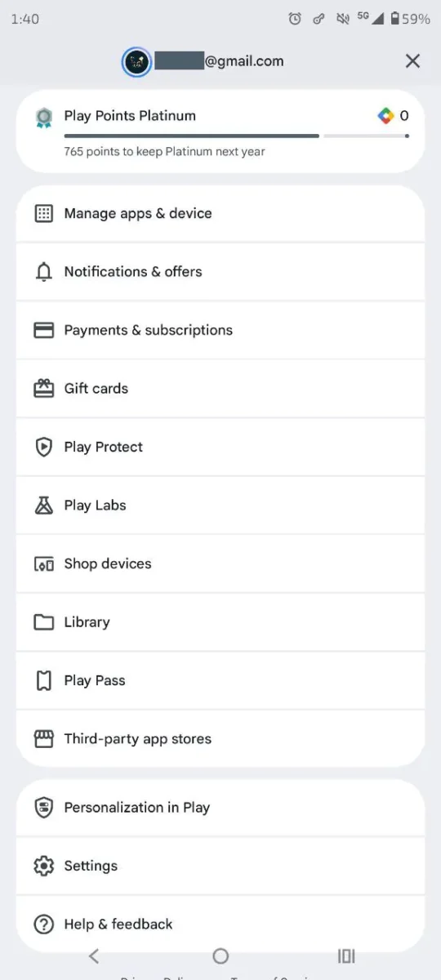Open Personalization in Play

point(220,808)
